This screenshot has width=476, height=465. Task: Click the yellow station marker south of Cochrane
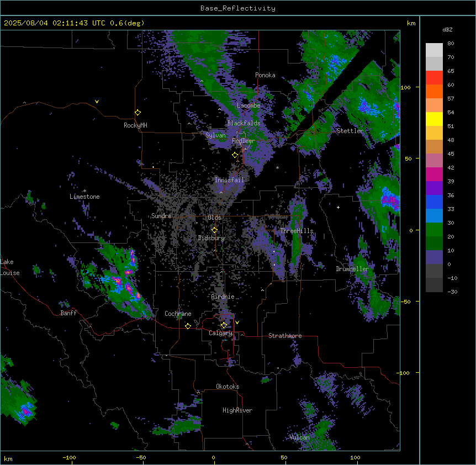tap(188, 326)
